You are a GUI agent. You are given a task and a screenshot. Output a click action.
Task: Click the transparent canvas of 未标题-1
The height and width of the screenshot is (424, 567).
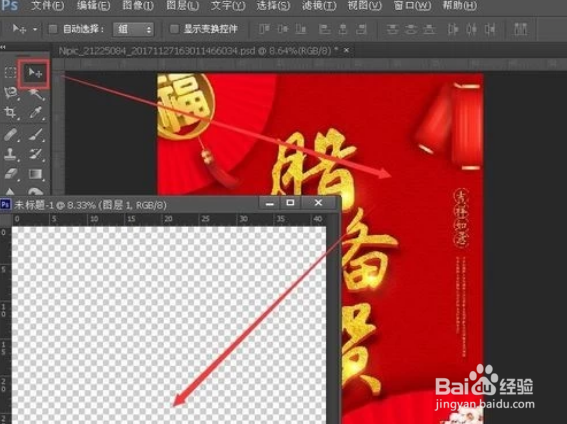(169, 325)
